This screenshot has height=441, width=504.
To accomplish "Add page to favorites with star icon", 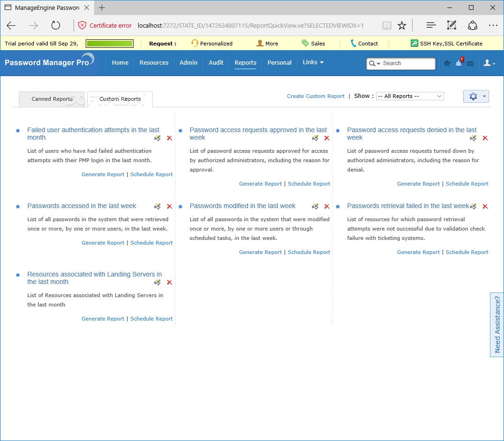I will [x=402, y=25].
